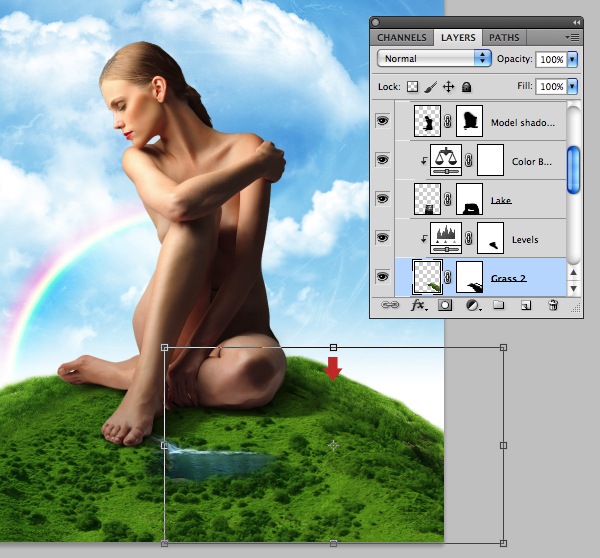600x558 pixels.
Task: Switch to the Channels tab
Action: point(401,38)
